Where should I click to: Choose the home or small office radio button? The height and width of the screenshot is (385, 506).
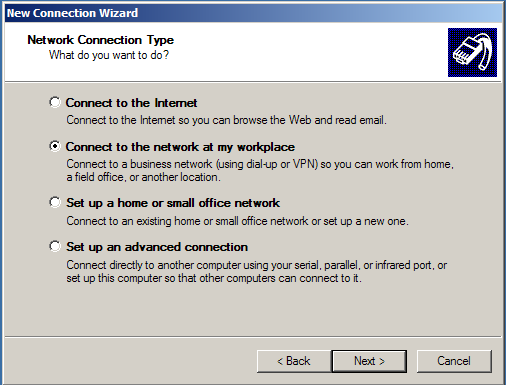55,202
